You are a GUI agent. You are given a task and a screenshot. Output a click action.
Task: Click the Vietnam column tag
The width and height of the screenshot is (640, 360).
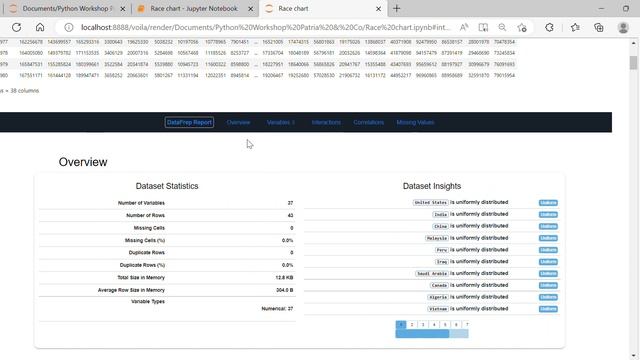[438, 309]
